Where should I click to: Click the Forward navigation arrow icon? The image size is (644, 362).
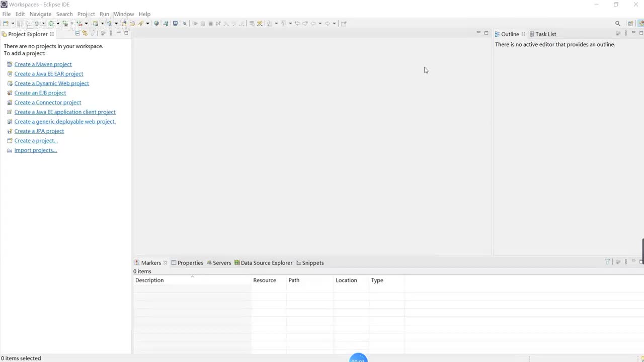click(327, 24)
